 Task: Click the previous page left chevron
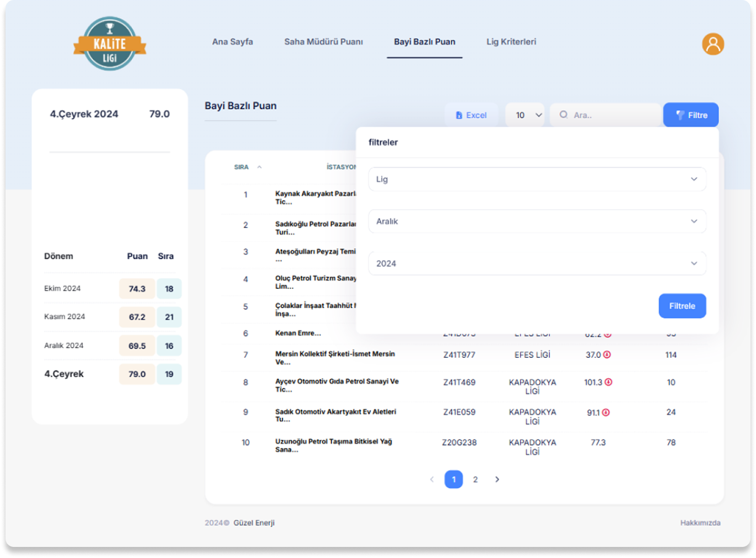click(432, 479)
